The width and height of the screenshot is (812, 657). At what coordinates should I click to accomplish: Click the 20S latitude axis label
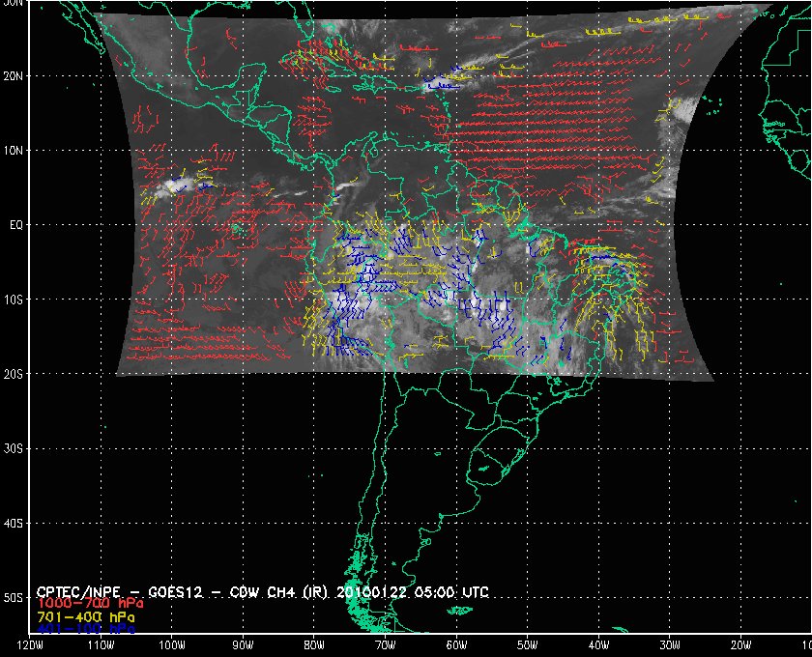(x=13, y=374)
